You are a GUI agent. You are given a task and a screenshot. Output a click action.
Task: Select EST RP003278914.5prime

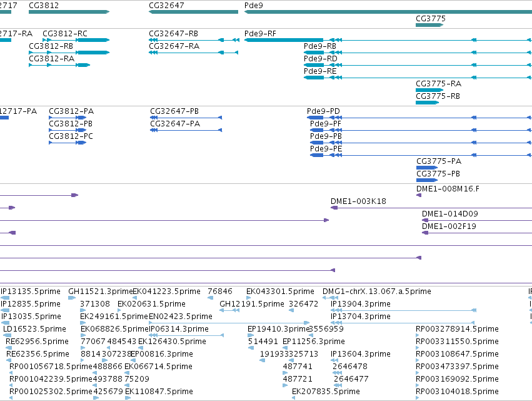(457, 329)
